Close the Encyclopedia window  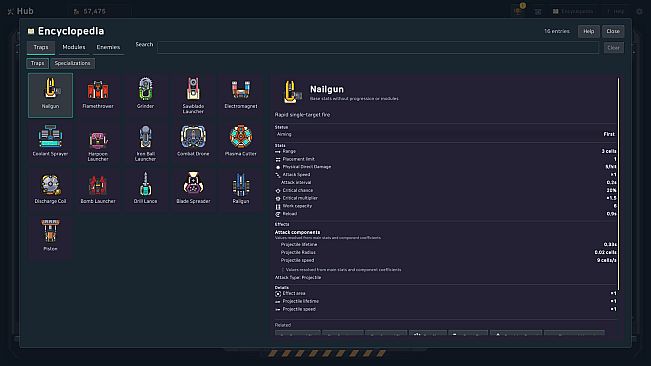click(x=613, y=32)
